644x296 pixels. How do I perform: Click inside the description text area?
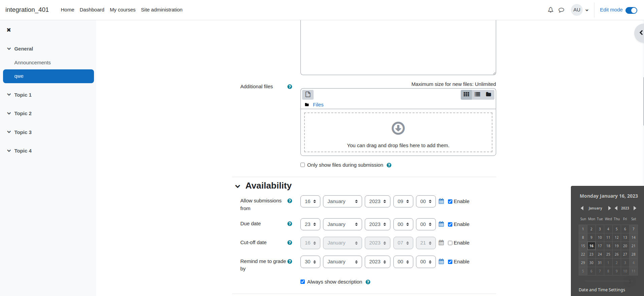(398, 47)
